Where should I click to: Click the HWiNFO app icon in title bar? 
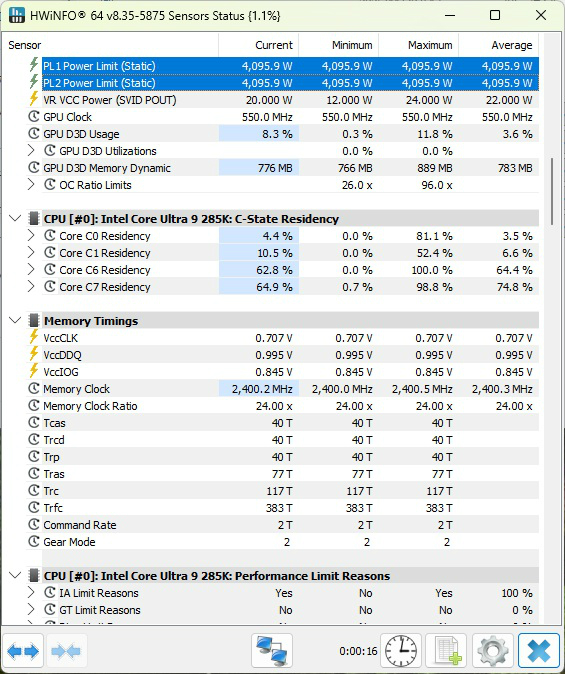[x=17, y=15]
